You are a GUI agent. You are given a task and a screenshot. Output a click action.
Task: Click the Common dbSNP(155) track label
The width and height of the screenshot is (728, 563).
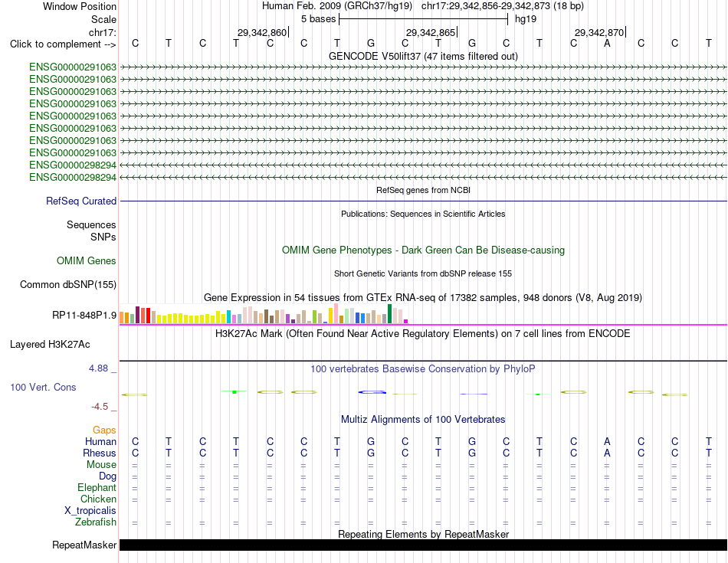[x=67, y=284]
